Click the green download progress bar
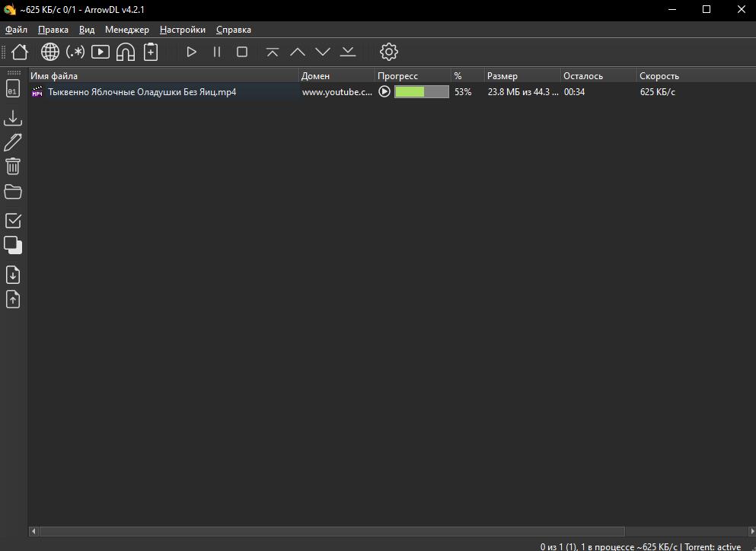 click(x=421, y=92)
